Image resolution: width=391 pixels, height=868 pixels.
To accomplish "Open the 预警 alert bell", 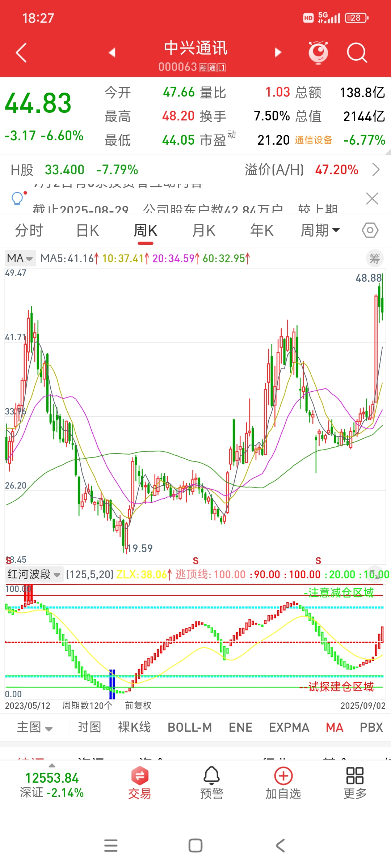I will pyautogui.click(x=212, y=782).
